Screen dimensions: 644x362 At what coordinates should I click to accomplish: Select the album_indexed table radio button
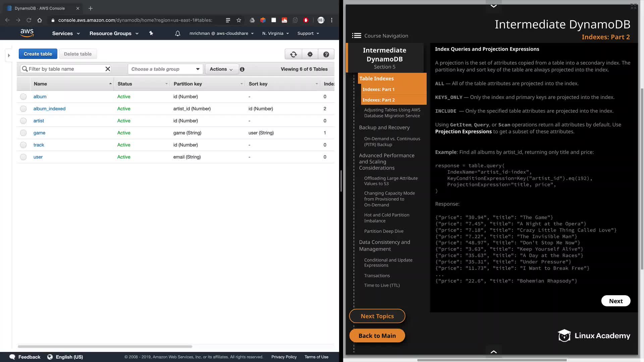point(23,109)
